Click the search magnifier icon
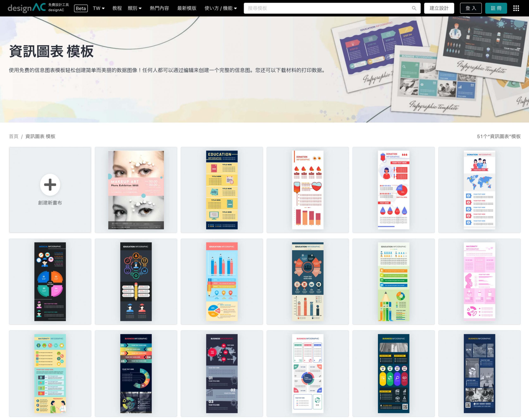 coord(414,8)
